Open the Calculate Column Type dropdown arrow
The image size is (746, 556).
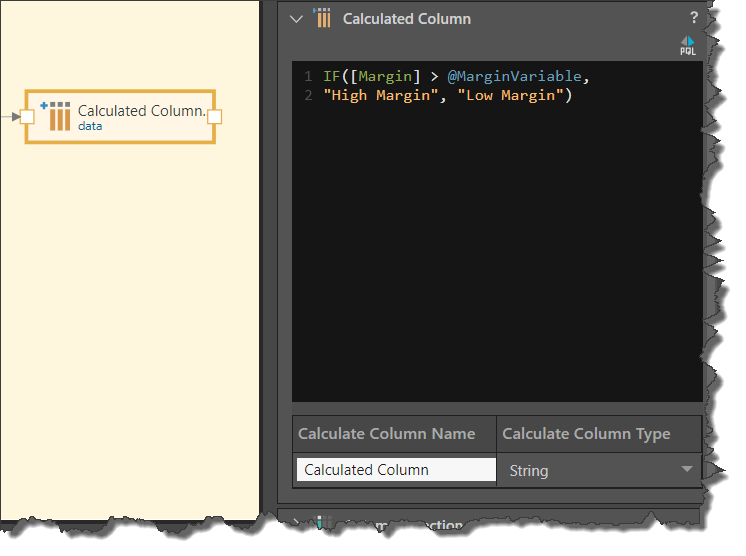[687, 469]
